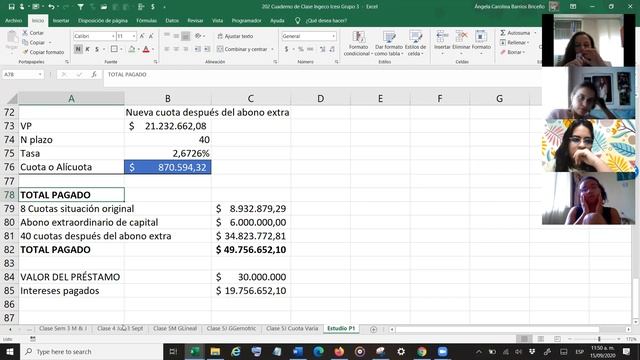The image size is (640, 360).
Task: Click the Cortar (cut) scissors icon
Action: [25, 33]
